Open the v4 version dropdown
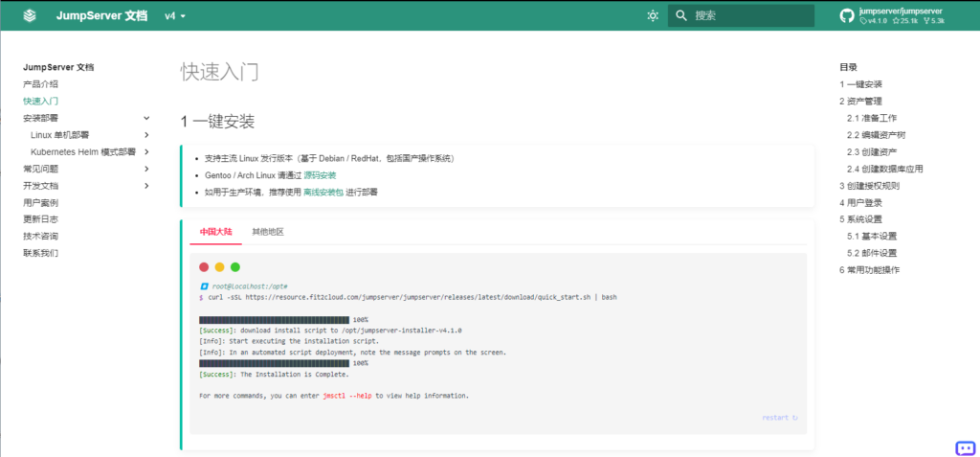This screenshot has height=457, width=980. [175, 16]
